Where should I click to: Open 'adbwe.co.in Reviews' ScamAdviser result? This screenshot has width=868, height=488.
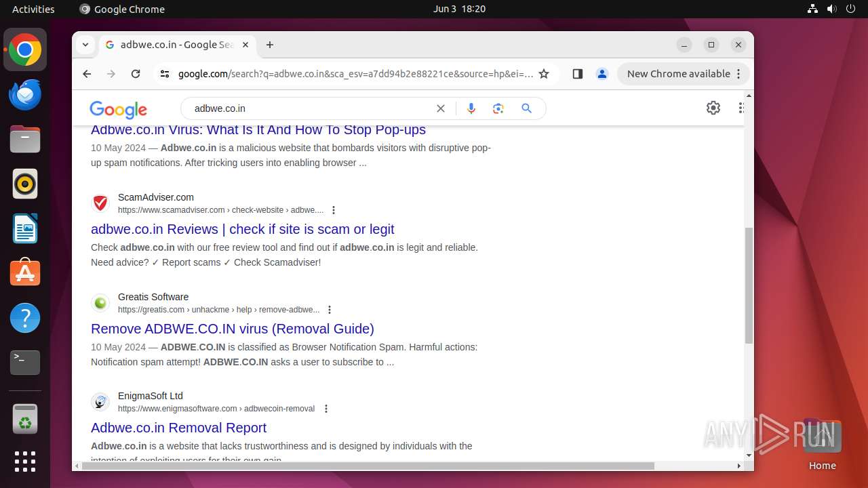tap(243, 229)
